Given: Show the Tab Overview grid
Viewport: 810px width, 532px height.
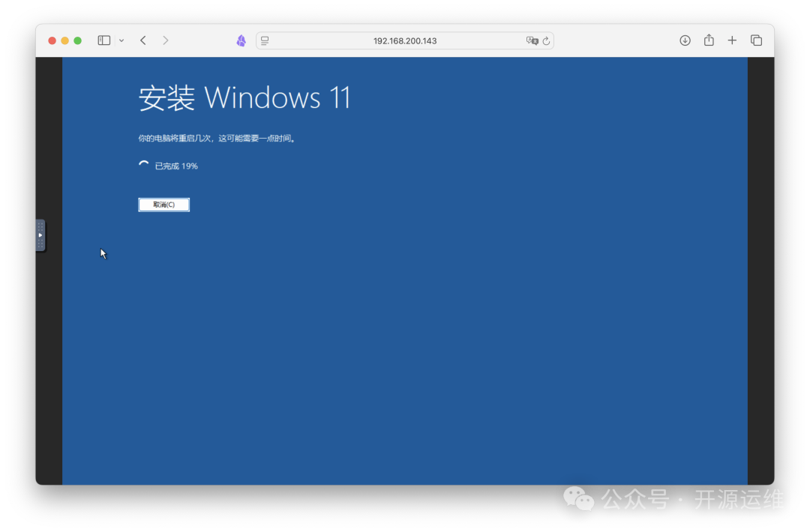Looking at the screenshot, I should (757, 40).
